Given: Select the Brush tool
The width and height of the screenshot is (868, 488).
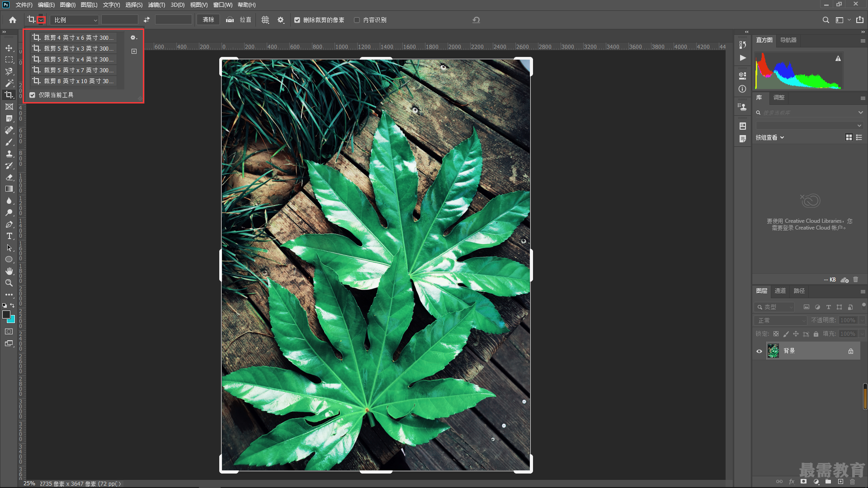Looking at the screenshot, I should [9, 142].
